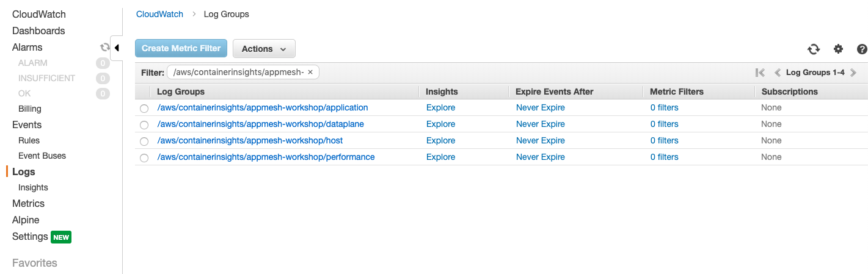Open Alarms in the sidebar
The image size is (868, 274).
27,47
